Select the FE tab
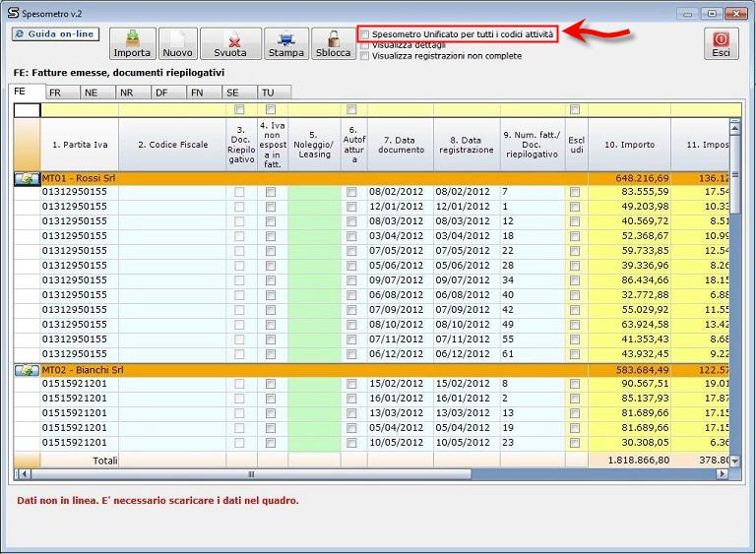 tap(27, 92)
